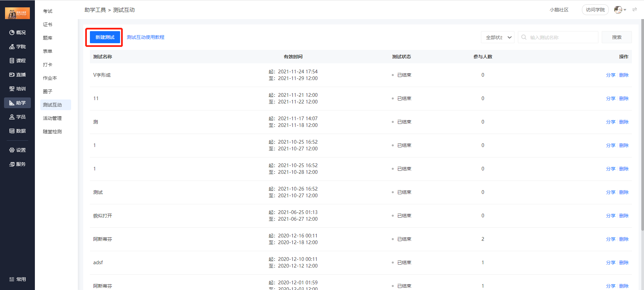Viewport: 644px width, 290px height.
Task: Open the 测试互动使用教程 tutorial link
Action: tap(146, 37)
